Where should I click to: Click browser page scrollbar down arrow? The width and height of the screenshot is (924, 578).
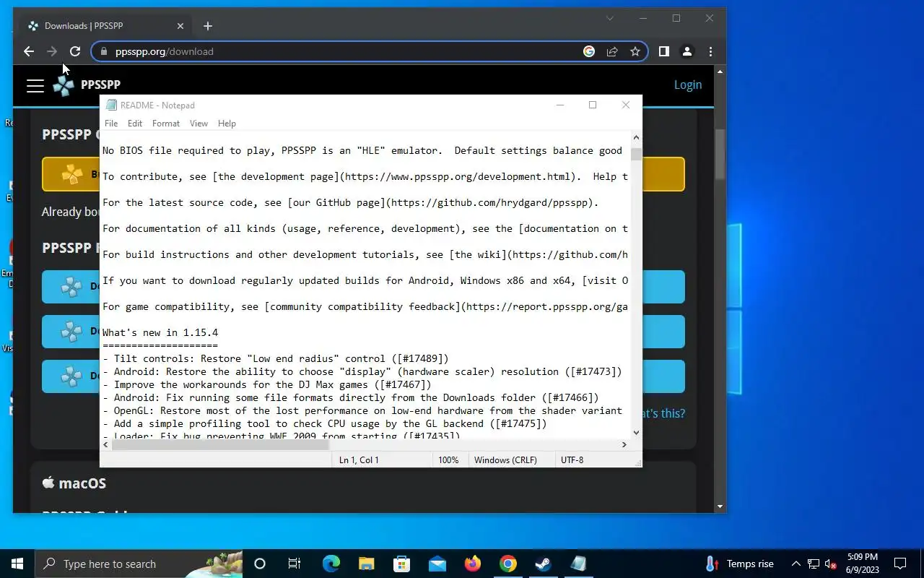720,507
